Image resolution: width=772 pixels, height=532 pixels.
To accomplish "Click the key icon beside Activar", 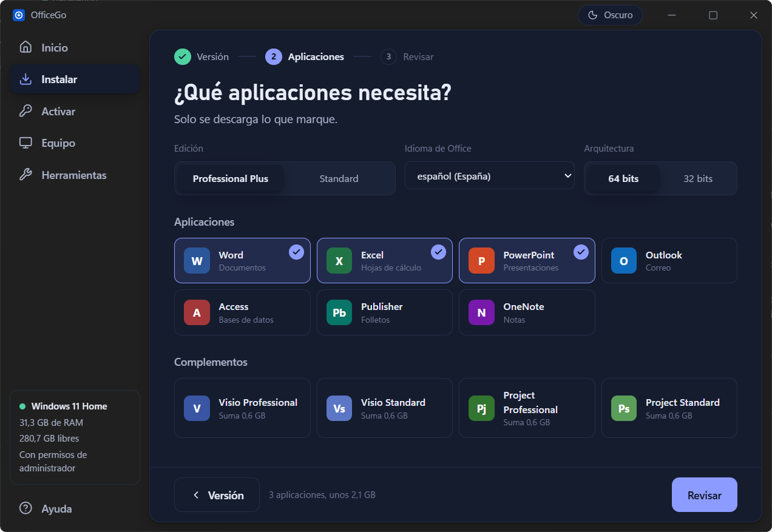I will (x=25, y=111).
